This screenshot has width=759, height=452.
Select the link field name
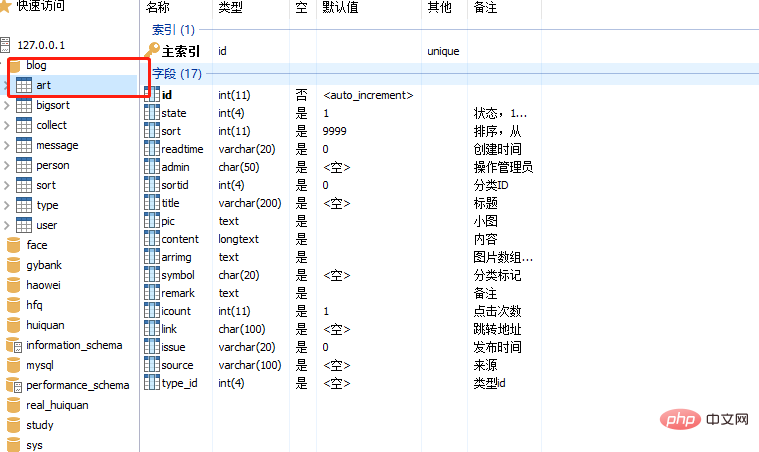169,329
